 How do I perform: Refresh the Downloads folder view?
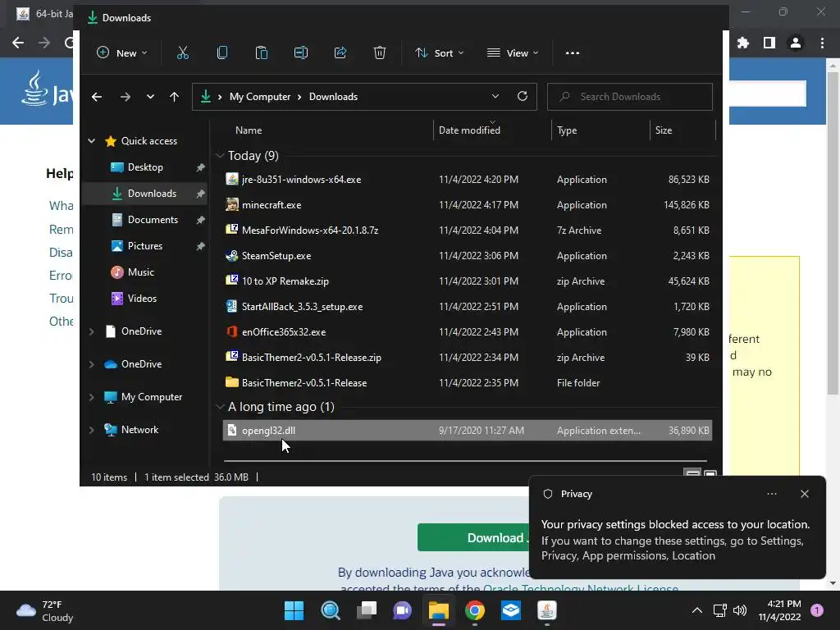coord(523,96)
